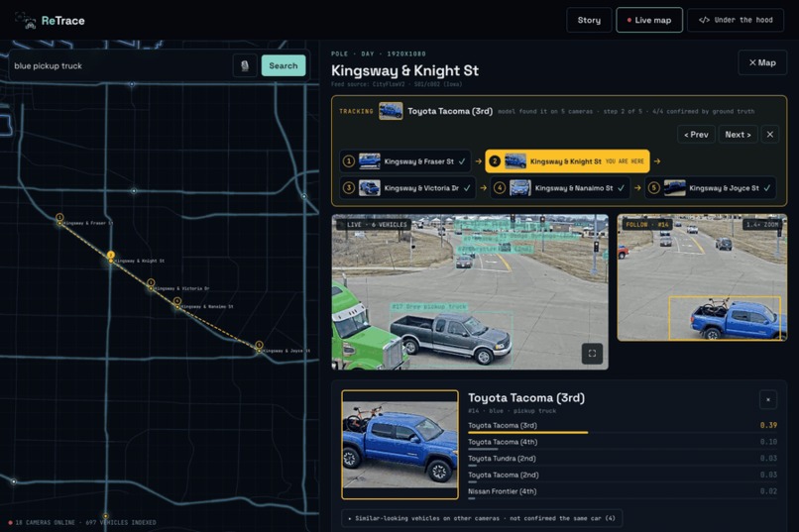The height and width of the screenshot is (532, 799).
Task: Click map marker 3 Kingsway & Victoria Dr
Action: tap(151, 283)
